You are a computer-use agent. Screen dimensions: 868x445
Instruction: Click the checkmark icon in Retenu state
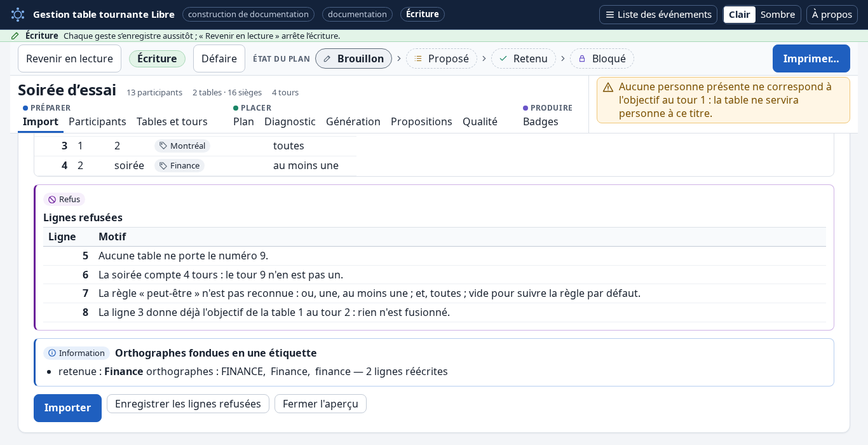coord(503,58)
